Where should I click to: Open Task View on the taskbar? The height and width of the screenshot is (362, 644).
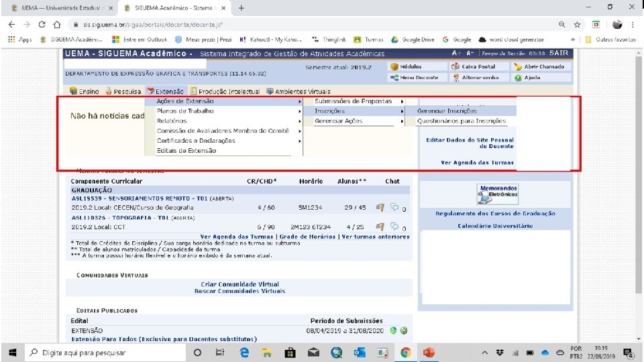220,353
